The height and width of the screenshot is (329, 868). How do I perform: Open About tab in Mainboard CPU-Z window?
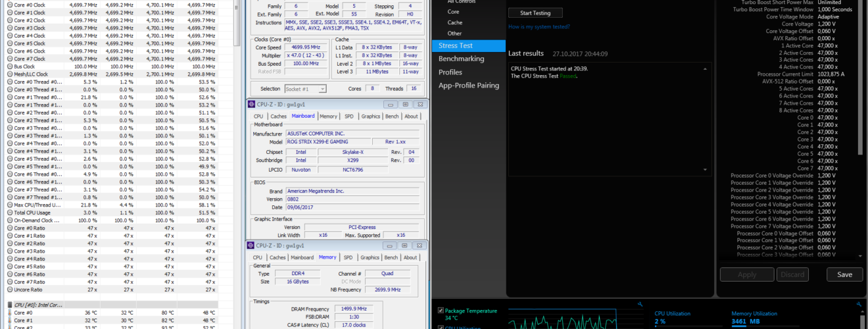coord(411,116)
